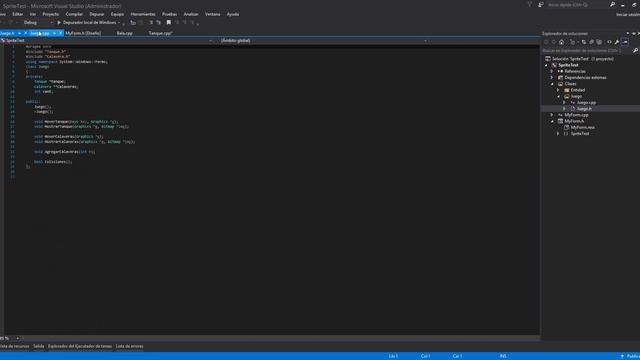The width and height of the screenshot is (640, 360).
Task: Expand the Dependencias externas node
Action: (x=552, y=78)
